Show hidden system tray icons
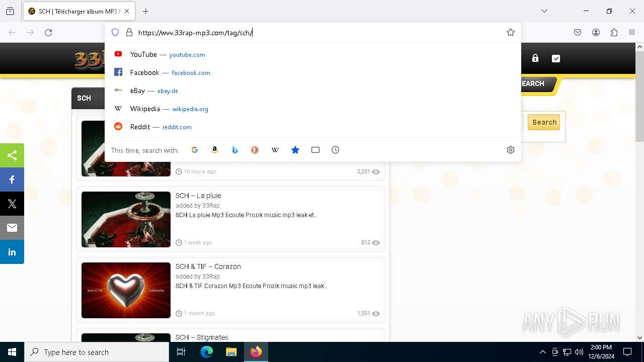This screenshot has height=362, width=644. pos(542,352)
